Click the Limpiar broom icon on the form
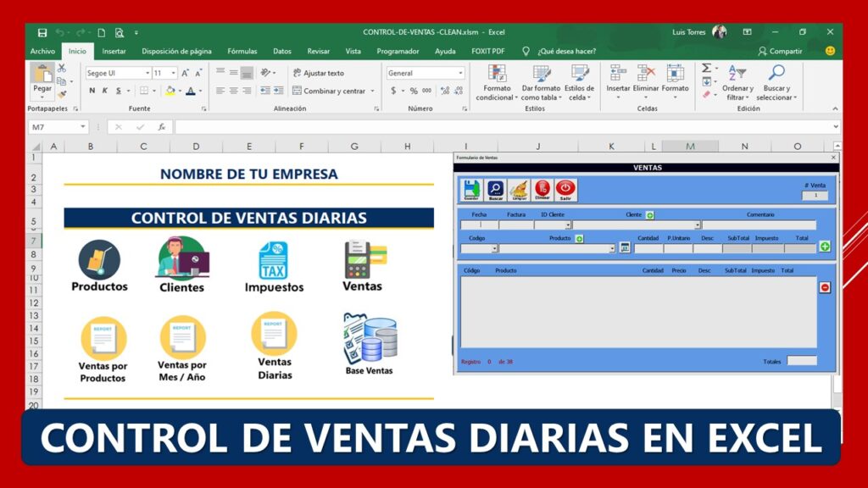Viewport: 868px width, 488px height. (x=518, y=188)
